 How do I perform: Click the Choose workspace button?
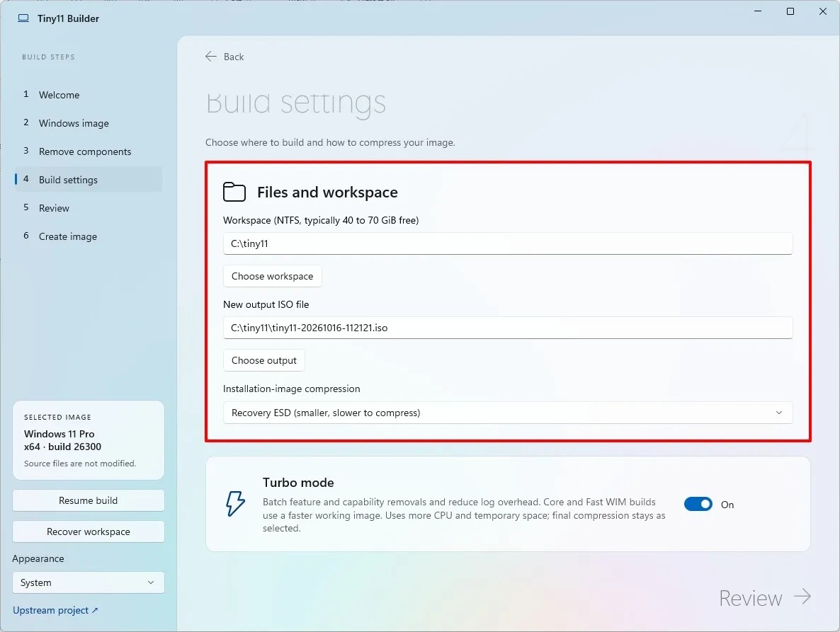pos(272,276)
